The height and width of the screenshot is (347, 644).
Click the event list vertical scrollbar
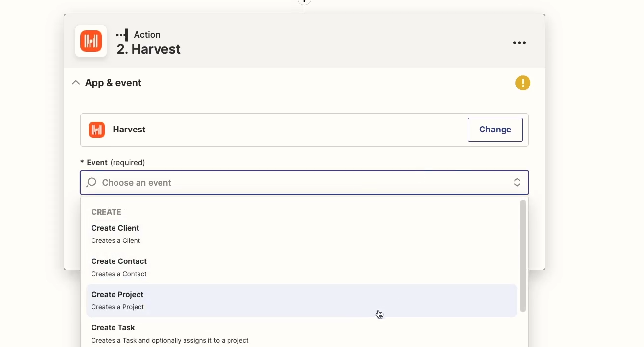(523, 256)
